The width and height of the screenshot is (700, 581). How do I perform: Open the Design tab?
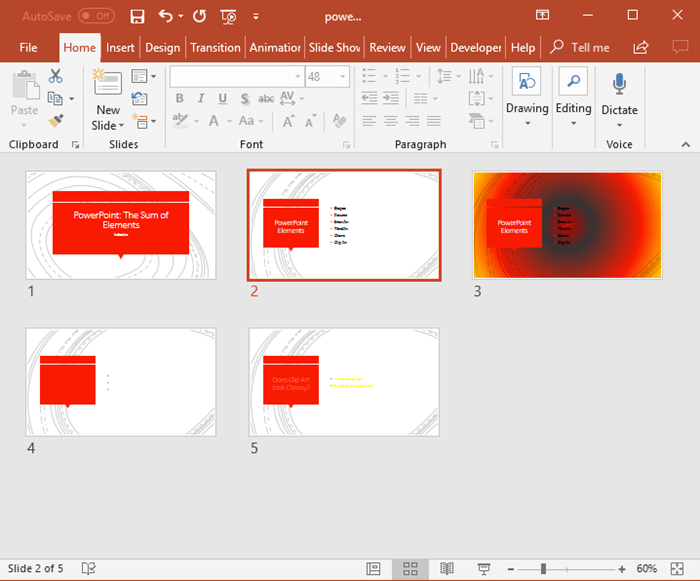(162, 47)
